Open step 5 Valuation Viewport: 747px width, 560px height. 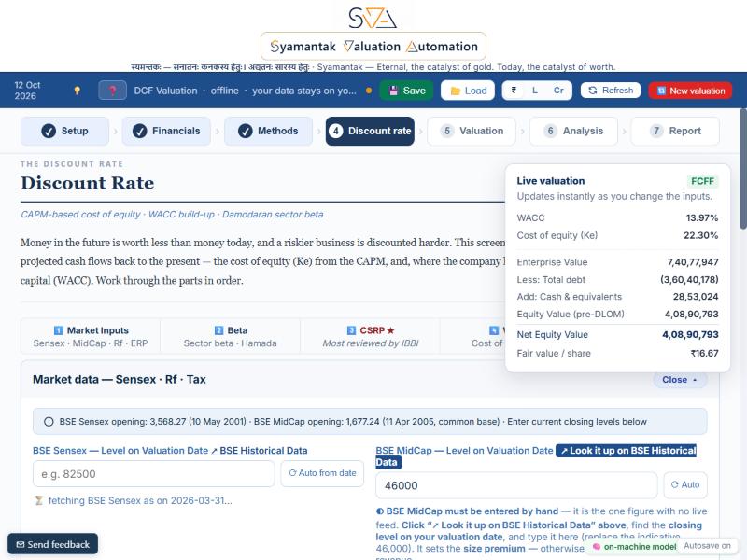[472, 131]
